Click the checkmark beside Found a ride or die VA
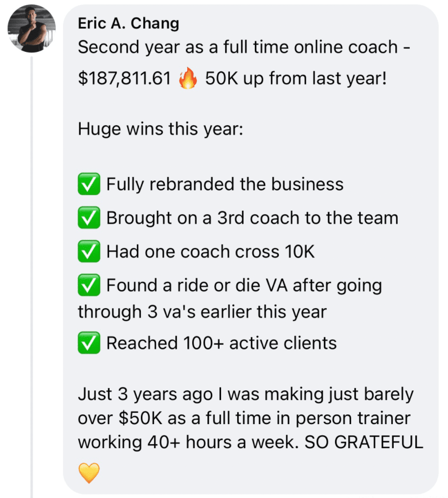Viewport: 448px width, 498px height. coord(89,285)
